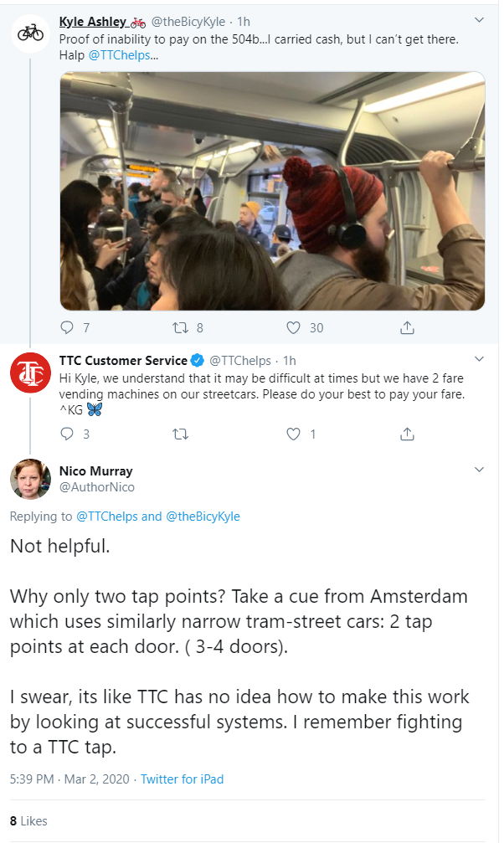
Task: Retweet Kyle Ashley's 504b tweet
Action: [180, 327]
